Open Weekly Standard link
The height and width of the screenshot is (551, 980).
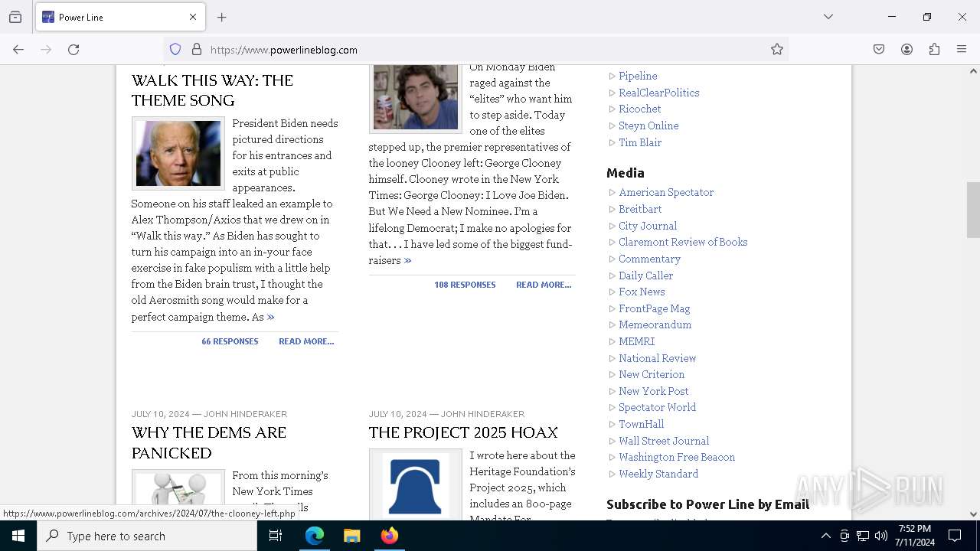click(658, 474)
